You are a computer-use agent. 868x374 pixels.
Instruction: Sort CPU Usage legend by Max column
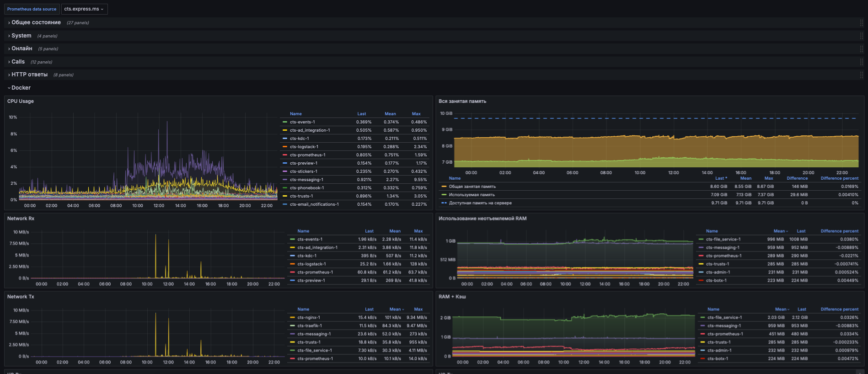tap(416, 114)
